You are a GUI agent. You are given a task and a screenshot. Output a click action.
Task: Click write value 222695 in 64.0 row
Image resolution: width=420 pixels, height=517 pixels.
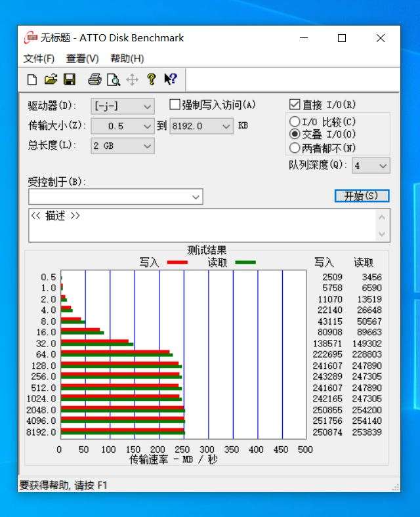click(x=327, y=354)
